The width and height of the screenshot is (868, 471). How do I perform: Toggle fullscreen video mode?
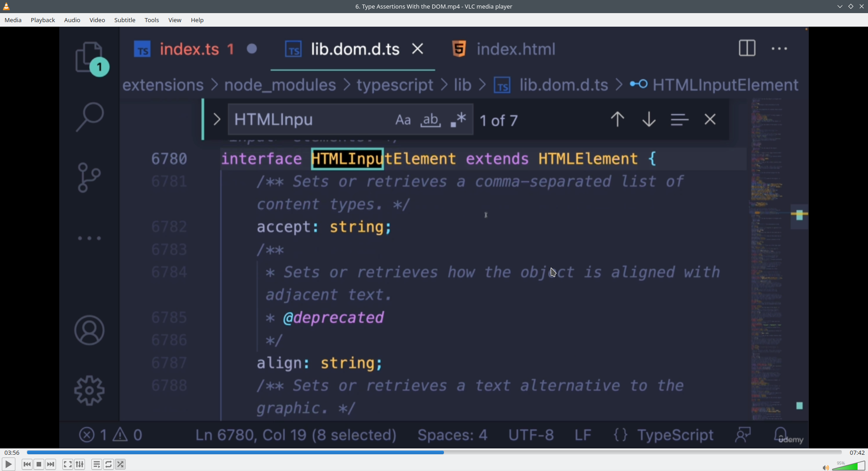click(67, 464)
